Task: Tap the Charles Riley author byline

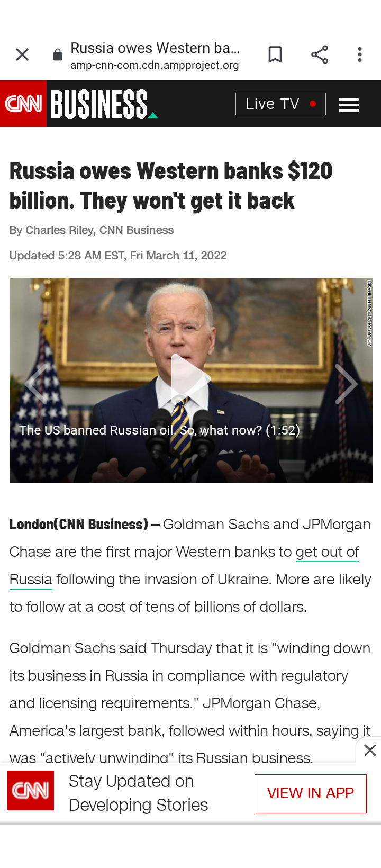Action: (x=92, y=230)
